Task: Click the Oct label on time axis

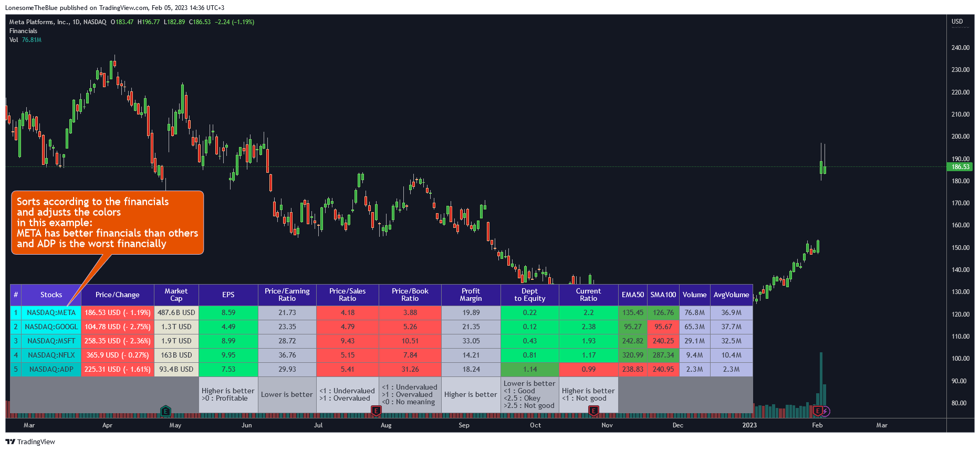Action: point(535,425)
